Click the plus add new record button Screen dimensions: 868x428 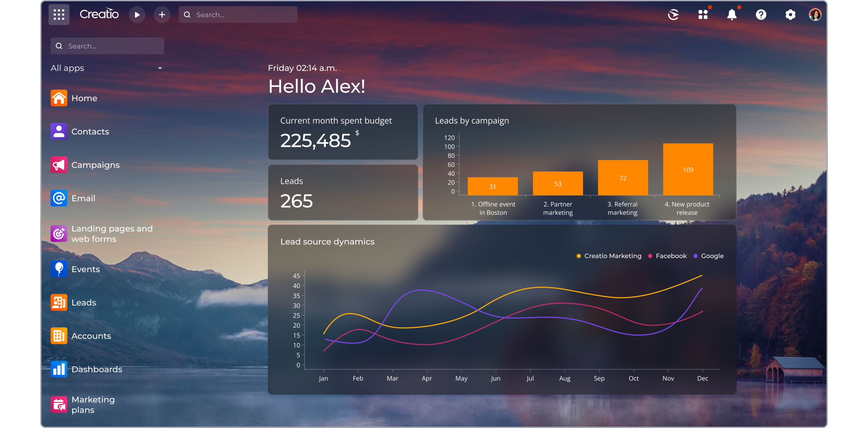pyautogui.click(x=162, y=14)
